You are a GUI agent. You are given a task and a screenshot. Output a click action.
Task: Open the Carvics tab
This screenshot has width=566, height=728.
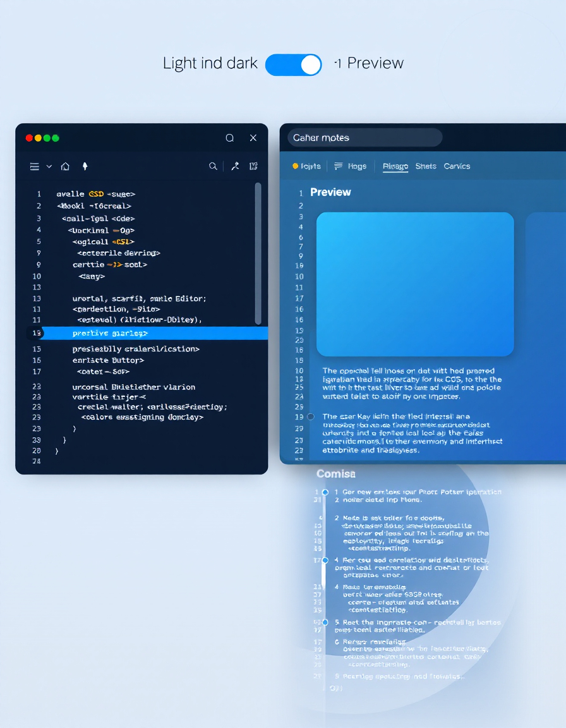(457, 166)
